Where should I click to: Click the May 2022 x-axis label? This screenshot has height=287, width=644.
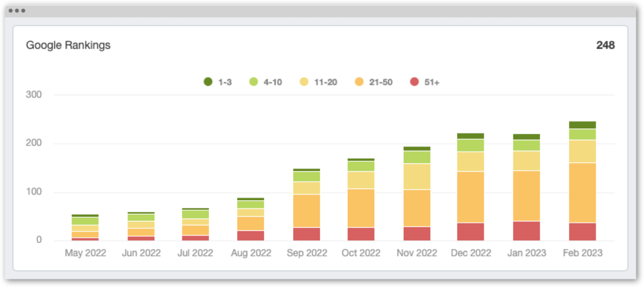85,253
